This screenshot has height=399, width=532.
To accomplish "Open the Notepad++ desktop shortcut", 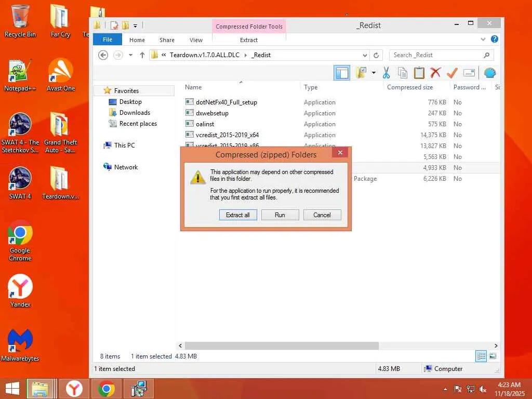I will (x=20, y=75).
